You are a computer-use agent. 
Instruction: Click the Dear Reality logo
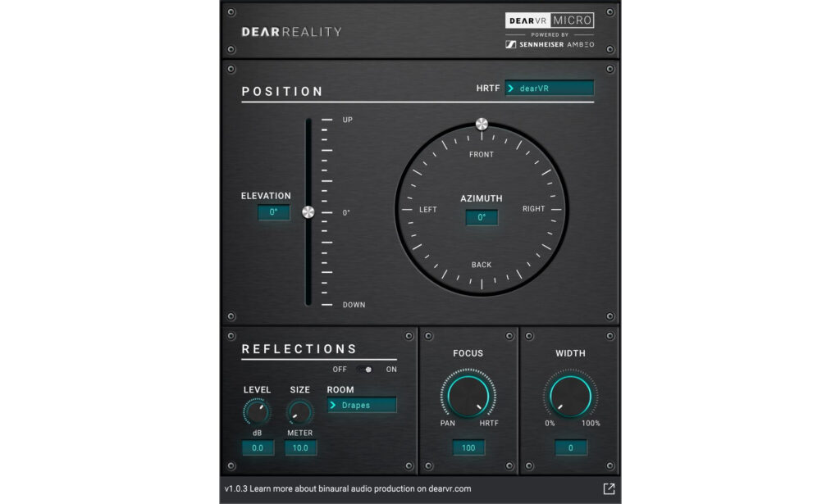[291, 32]
